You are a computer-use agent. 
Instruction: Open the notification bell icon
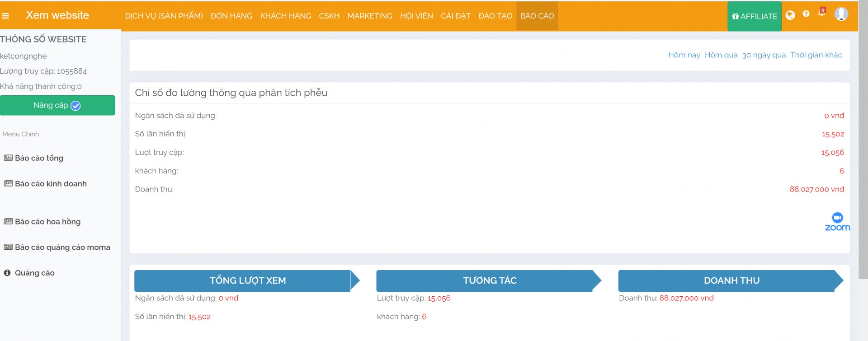click(x=821, y=13)
